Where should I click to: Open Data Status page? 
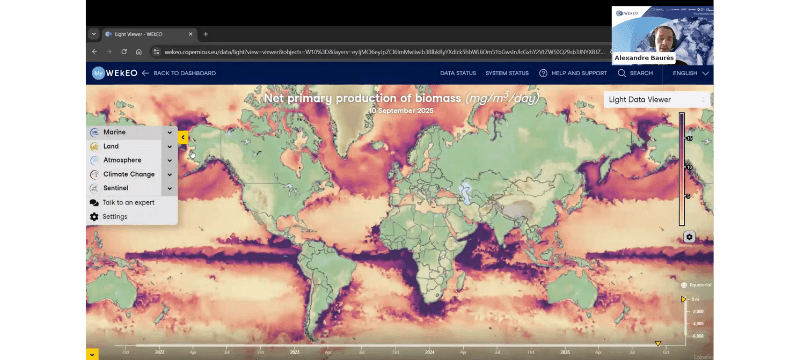click(x=458, y=73)
